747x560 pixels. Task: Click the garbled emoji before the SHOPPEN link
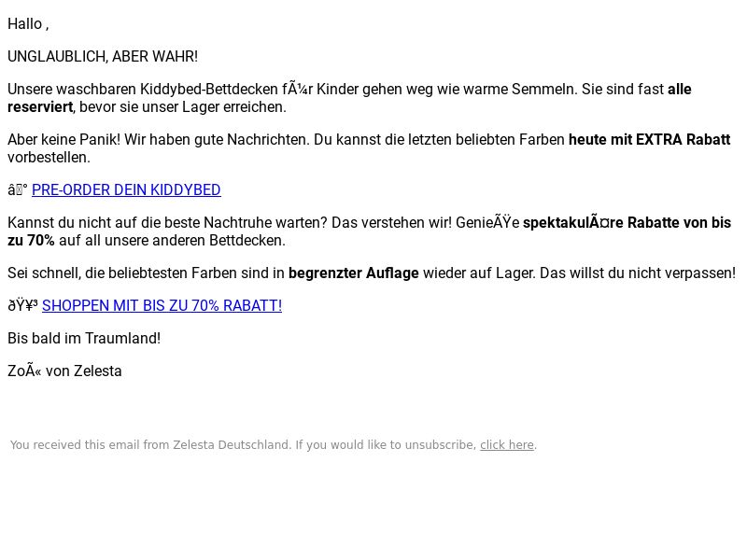point(22,306)
